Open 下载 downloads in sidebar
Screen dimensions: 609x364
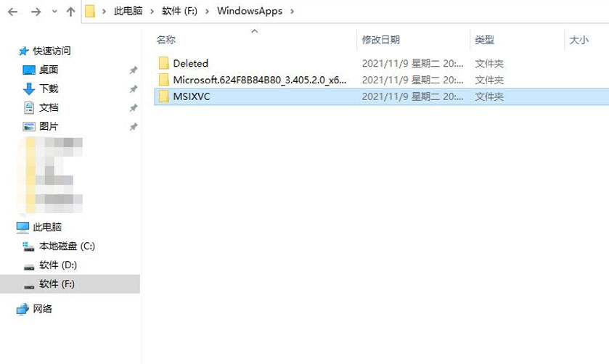pos(49,89)
